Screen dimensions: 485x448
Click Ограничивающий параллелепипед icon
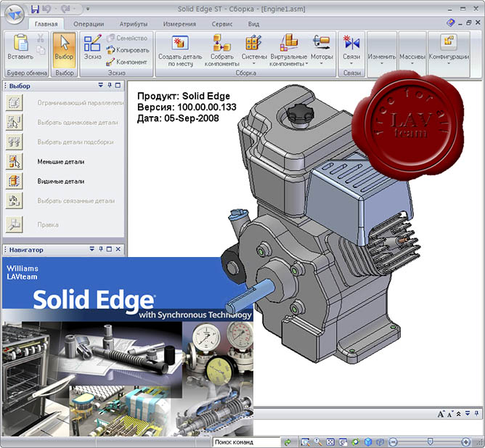14,102
